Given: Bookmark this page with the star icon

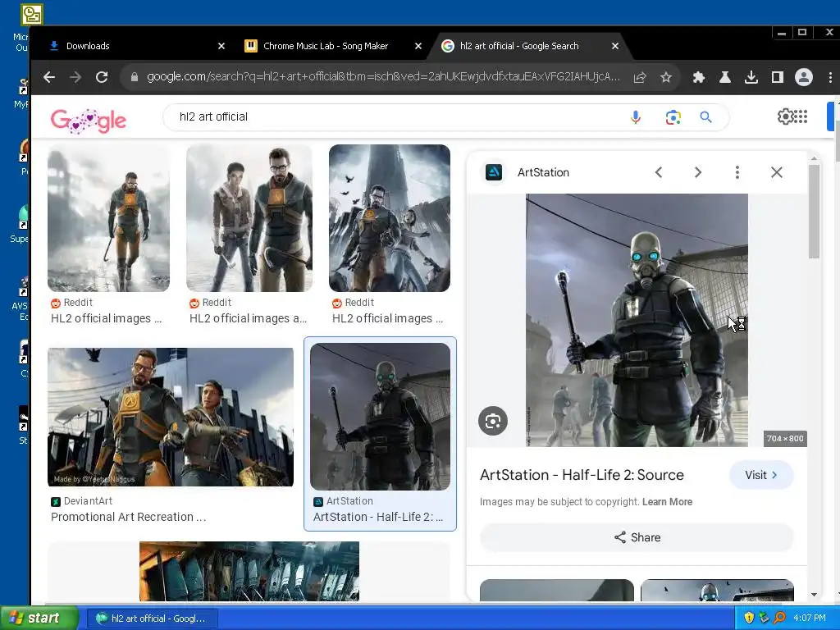Looking at the screenshot, I should point(666,77).
